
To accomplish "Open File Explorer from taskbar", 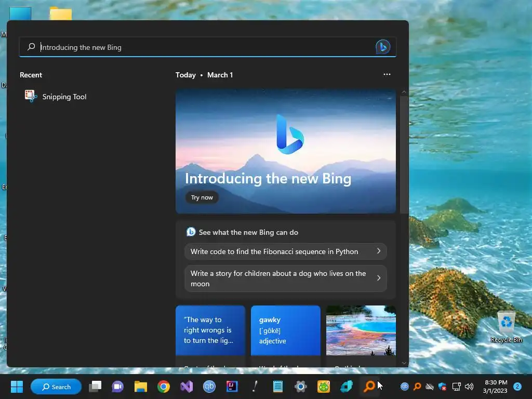I will [140, 387].
